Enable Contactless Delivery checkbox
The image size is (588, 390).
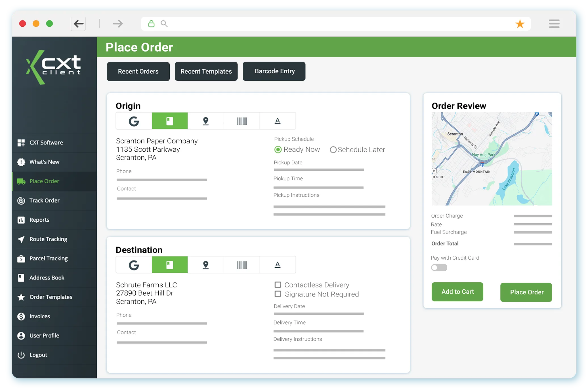click(x=278, y=285)
